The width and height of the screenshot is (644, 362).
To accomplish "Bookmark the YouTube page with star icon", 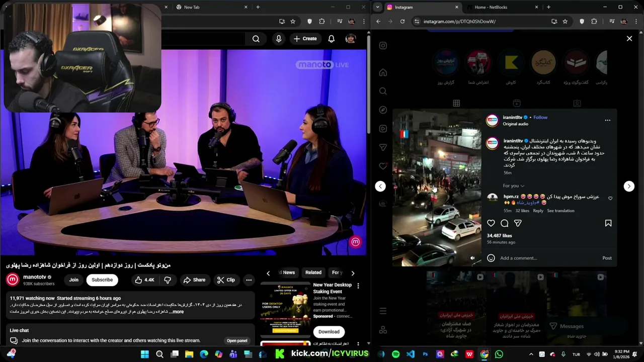I will [x=293, y=21].
